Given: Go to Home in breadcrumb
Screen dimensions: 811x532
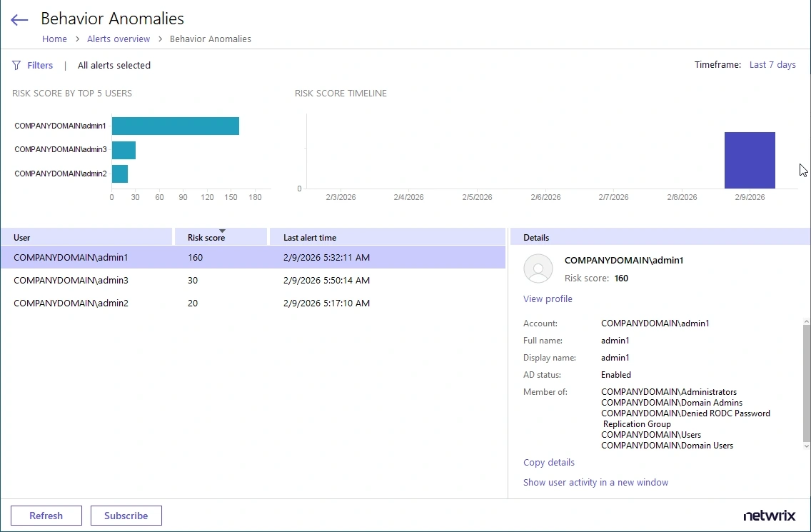Looking at the screenshot, I should tap(54, 39).
